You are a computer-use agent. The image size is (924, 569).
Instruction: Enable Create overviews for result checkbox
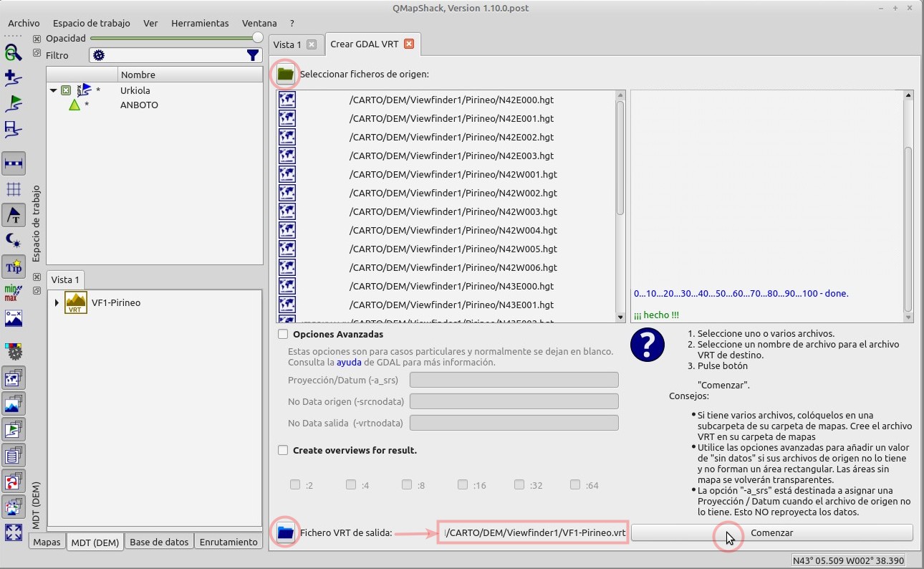(283, 450)
